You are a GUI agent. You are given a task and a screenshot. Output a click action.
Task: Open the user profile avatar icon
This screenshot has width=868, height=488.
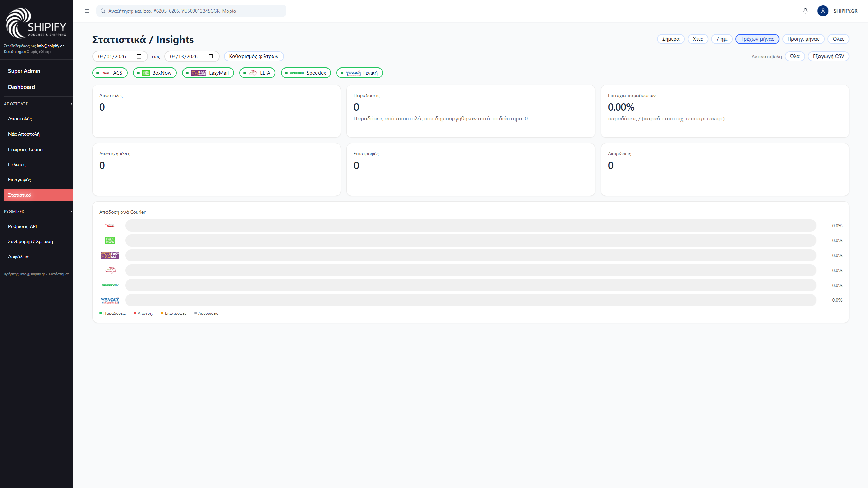point(823,11)
